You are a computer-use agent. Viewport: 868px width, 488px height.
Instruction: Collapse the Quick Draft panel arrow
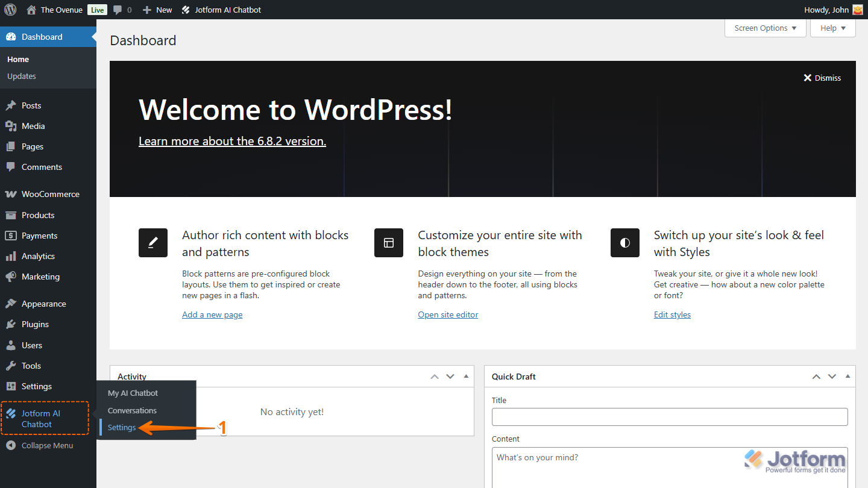848,376
